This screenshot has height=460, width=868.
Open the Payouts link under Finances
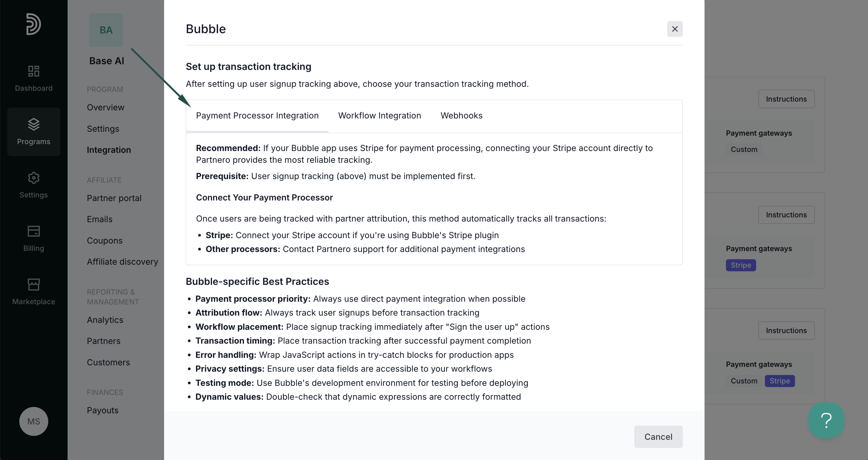pyautogui.click(x=103, y=410)
